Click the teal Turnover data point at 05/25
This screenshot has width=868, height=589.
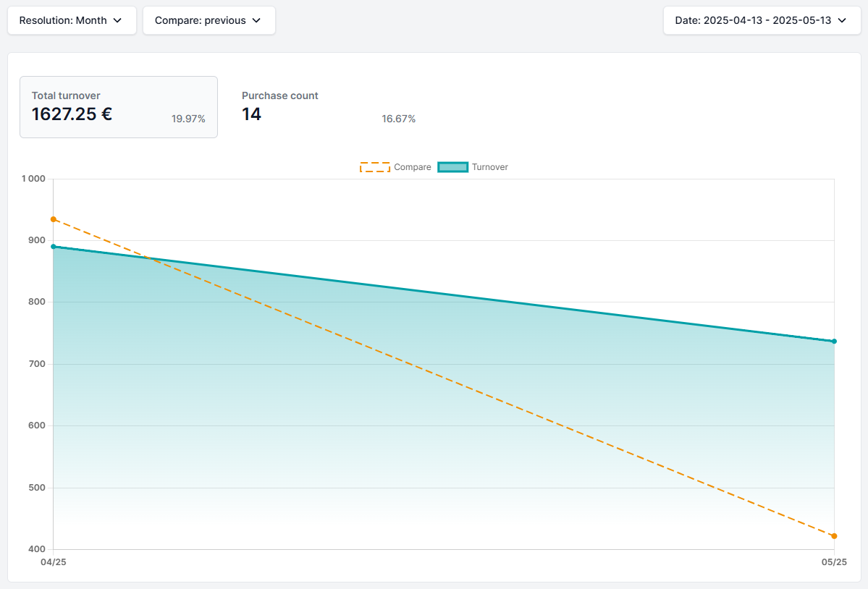tap(834, 342)
